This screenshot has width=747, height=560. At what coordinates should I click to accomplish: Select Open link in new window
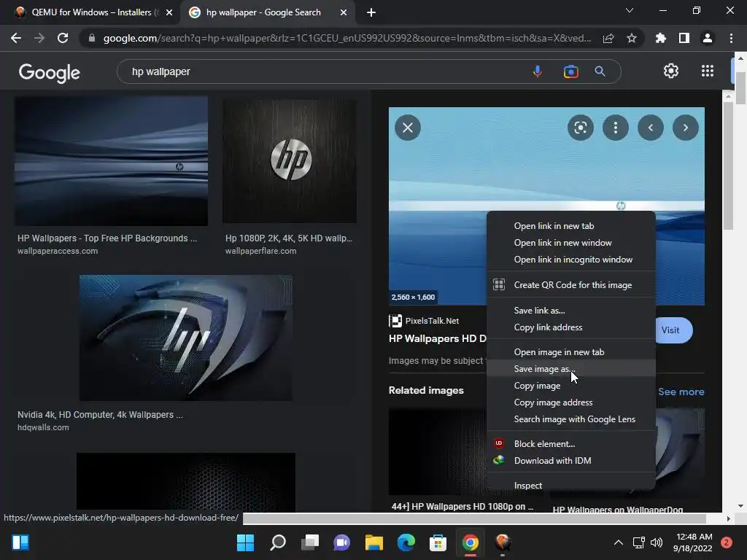571,242
